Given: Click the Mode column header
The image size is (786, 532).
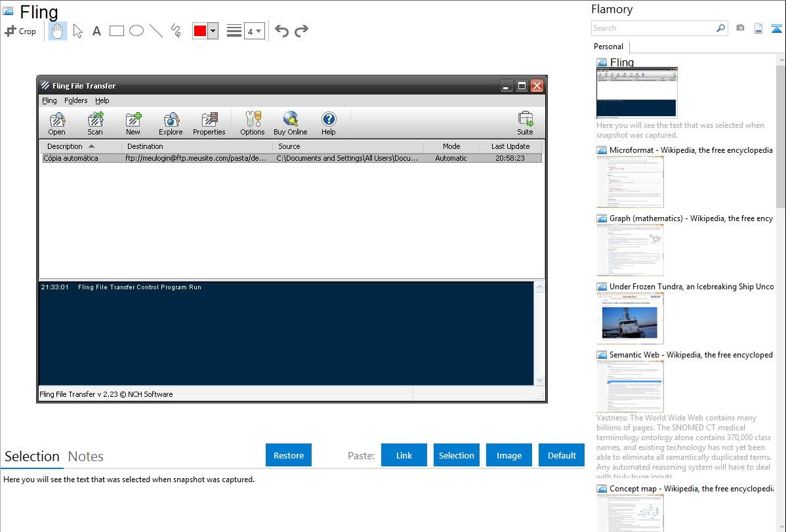Looking at the screenshot, I should [451, 146].
